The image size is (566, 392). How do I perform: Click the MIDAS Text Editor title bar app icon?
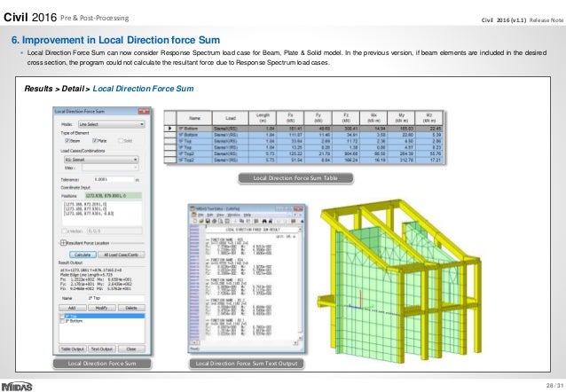point(193,208)
